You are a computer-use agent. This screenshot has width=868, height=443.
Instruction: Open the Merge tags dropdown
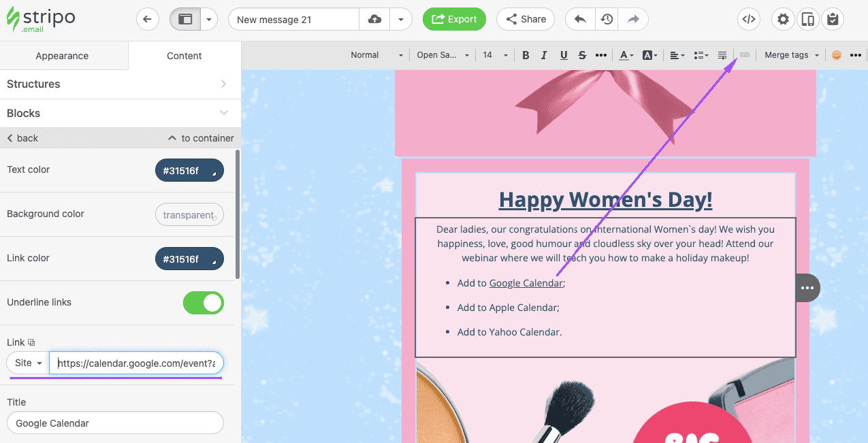pos(791,54)
